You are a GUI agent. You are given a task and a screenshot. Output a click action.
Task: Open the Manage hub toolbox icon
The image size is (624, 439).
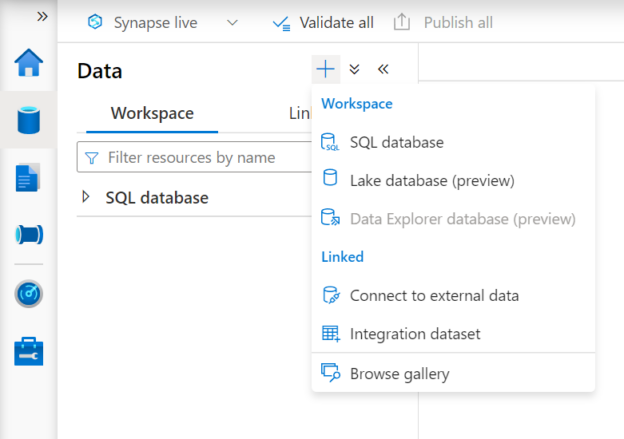pyautogui.click(x=29, y=351)
